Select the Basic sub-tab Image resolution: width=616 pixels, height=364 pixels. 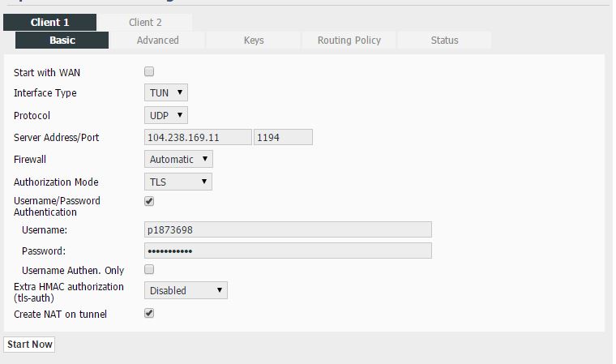(62, 40)
